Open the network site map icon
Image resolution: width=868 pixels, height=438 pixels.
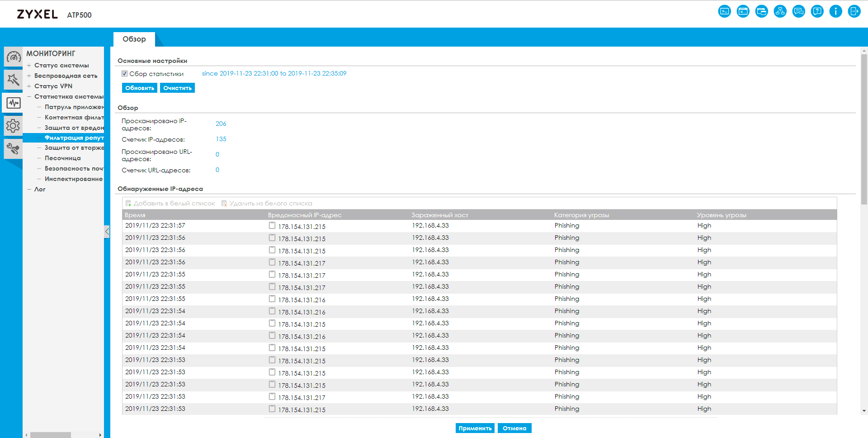tap(780, 11)
